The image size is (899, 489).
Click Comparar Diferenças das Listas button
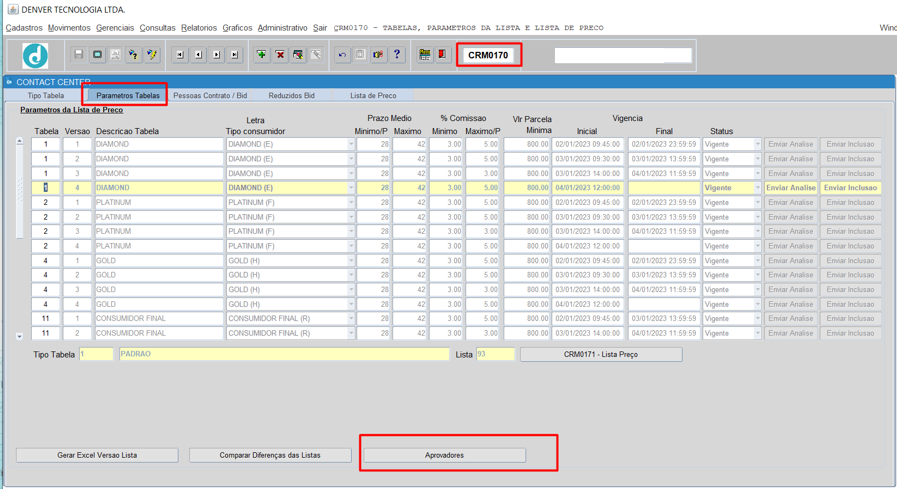(x=270, y=455)
